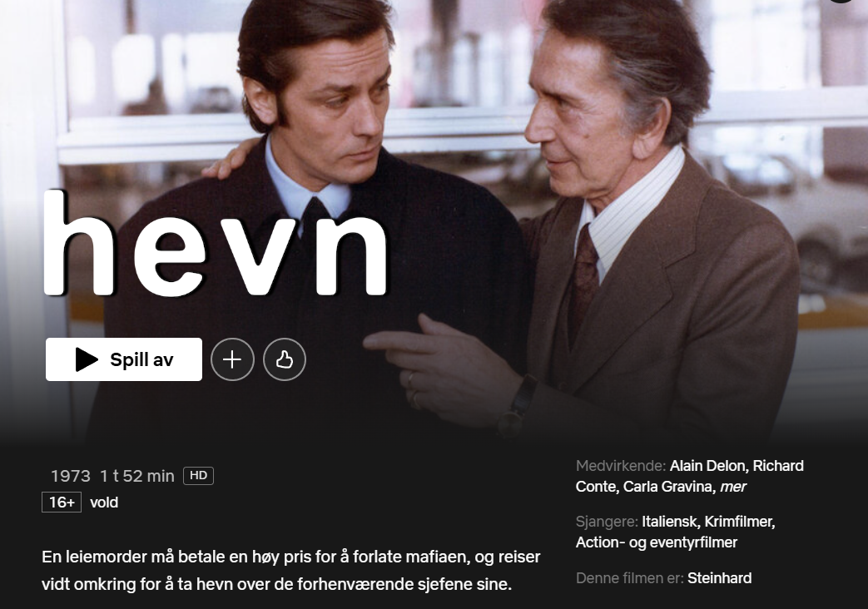This screenshot has width=868, height=609.
Task: Expand the cast list via the mer link
Action: (x=733, y=487)
